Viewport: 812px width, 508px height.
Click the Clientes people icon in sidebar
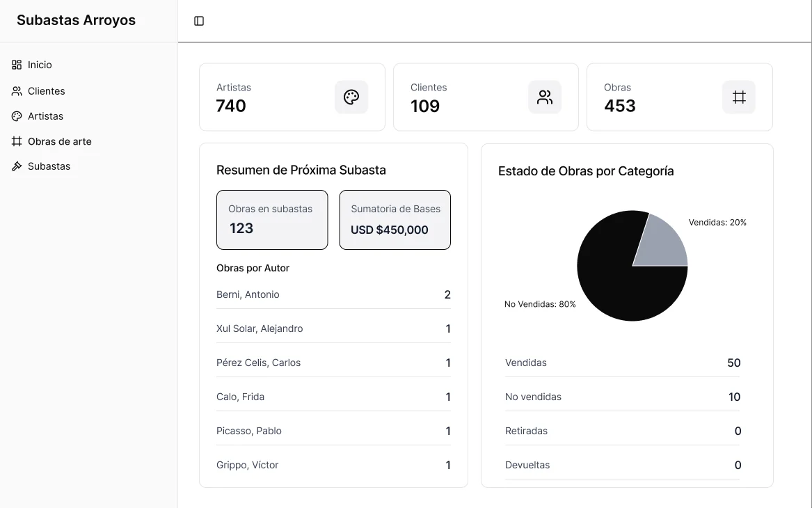pyautogui.click(x=17, y=91)
